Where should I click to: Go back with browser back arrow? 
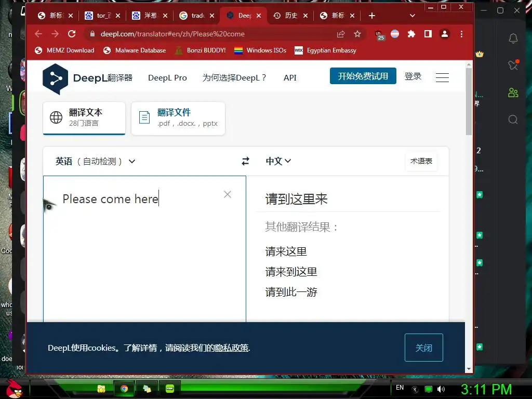pos(38,34)
